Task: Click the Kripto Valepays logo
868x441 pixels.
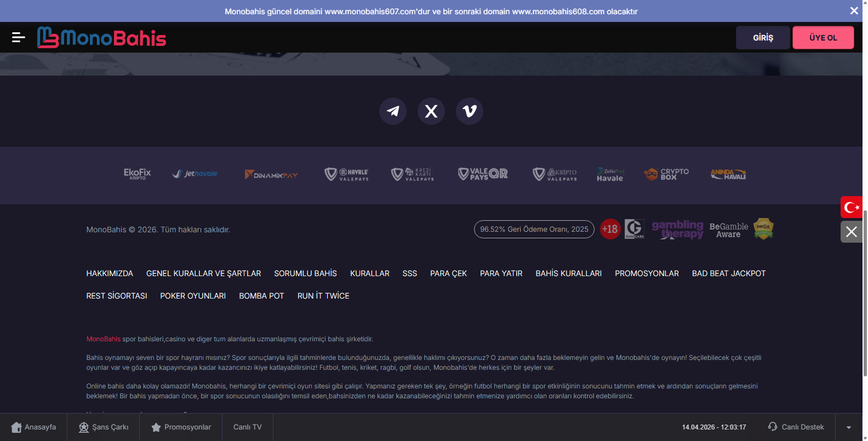Action: coord(555,174)
